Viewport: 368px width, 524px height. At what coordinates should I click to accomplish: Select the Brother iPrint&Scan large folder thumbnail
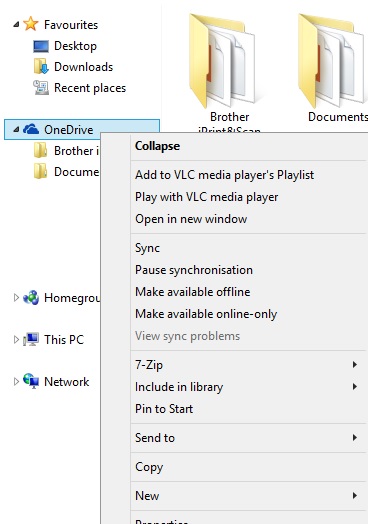(222, 60)
